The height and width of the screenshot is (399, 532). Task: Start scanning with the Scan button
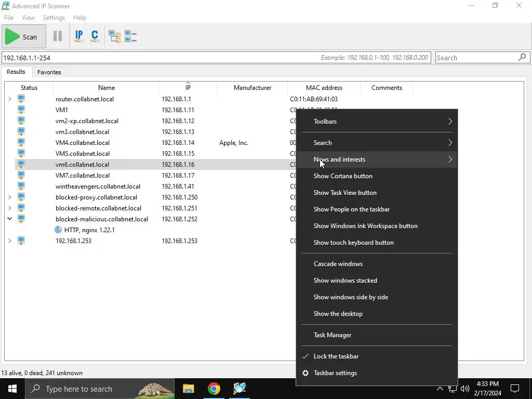point(24,37)
